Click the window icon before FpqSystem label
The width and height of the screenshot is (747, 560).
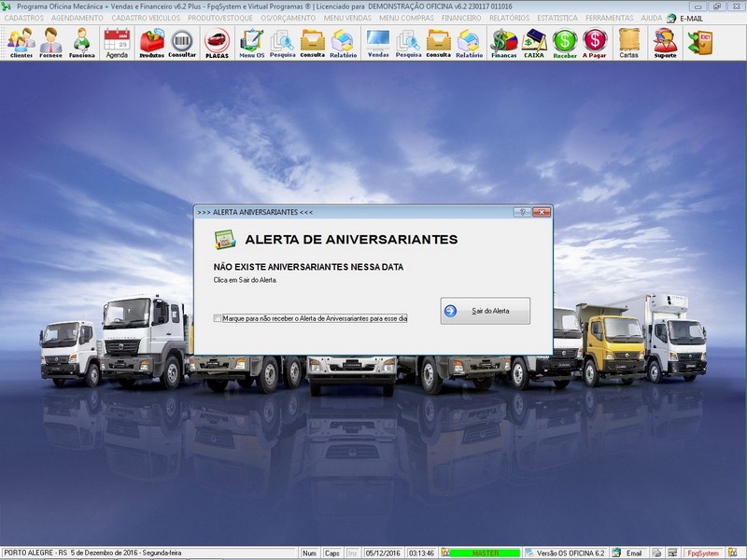point(671,553)
